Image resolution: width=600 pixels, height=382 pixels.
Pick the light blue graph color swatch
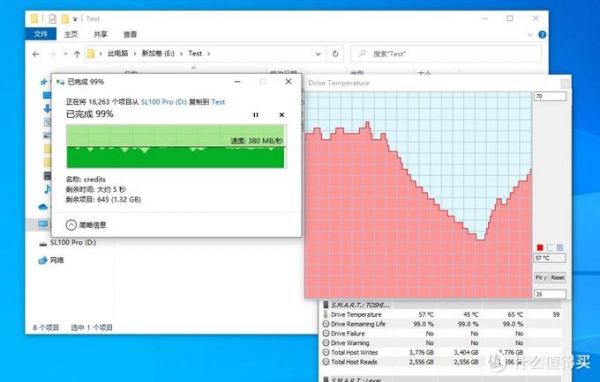[x=560, y=248]
